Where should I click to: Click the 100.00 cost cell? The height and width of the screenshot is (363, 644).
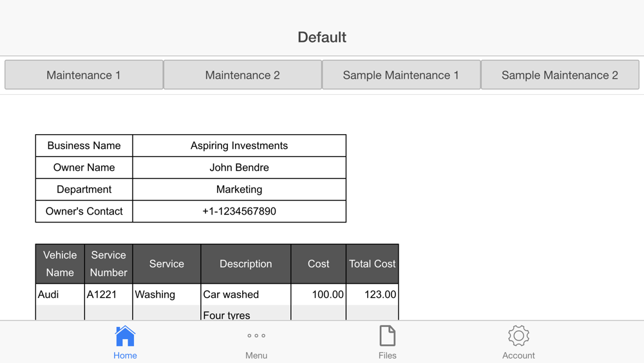point(318,295)
